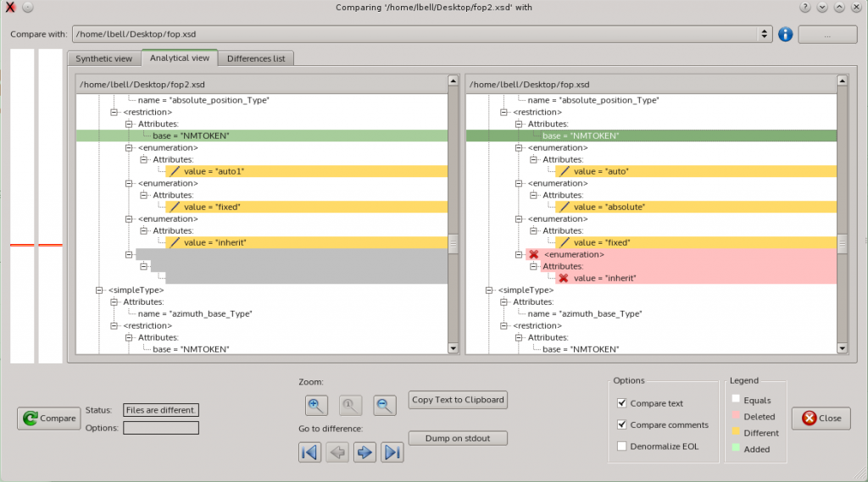Image resolution: width=868 pixels, height=482 pixels.
Task: Collapse the simpleType node in left pane
Action: coord(98,290)
